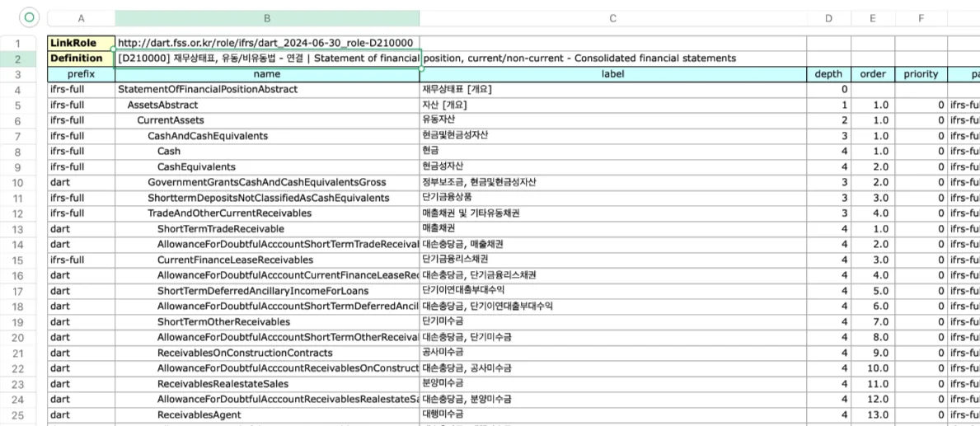Select the CurrentAssets name cell

[267, 120]
